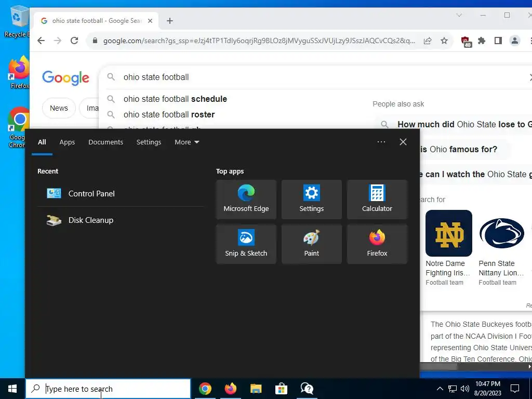532x399 pixels.
Task: Launch Calculator from Top apps
Action: 377,199
